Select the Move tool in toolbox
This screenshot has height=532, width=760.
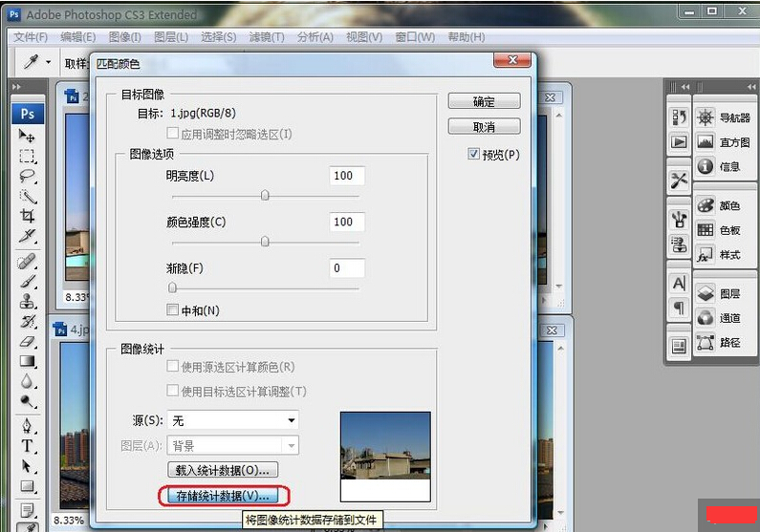(27, 136)
